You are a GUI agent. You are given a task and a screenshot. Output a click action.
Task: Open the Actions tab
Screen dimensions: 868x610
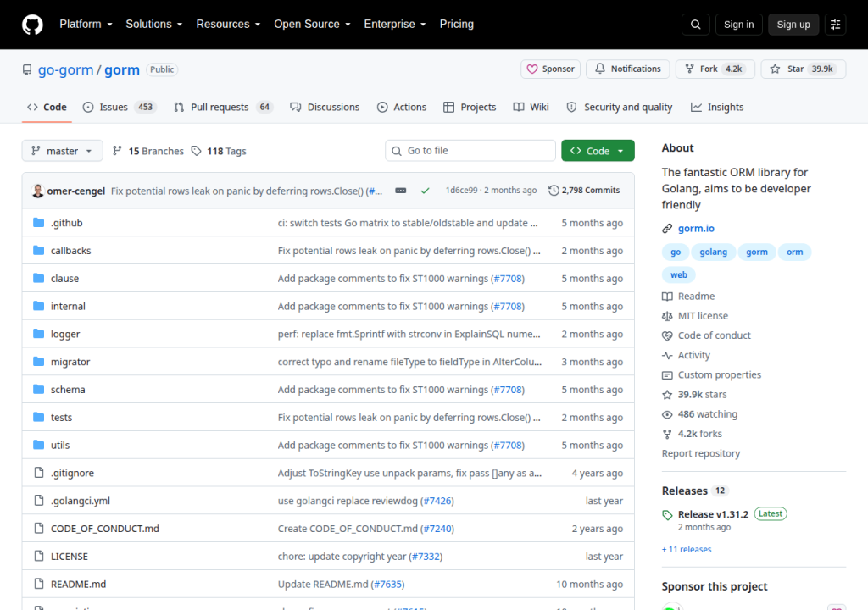click(x=401, y=107)
